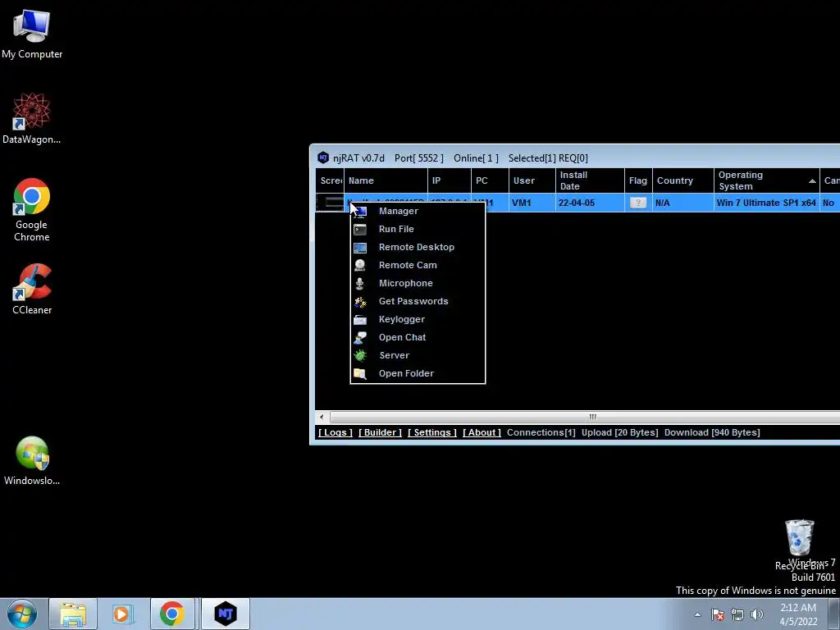Screen dimensions: 840x630
Task: Click the Flag column header
Action: pos(638,180)
